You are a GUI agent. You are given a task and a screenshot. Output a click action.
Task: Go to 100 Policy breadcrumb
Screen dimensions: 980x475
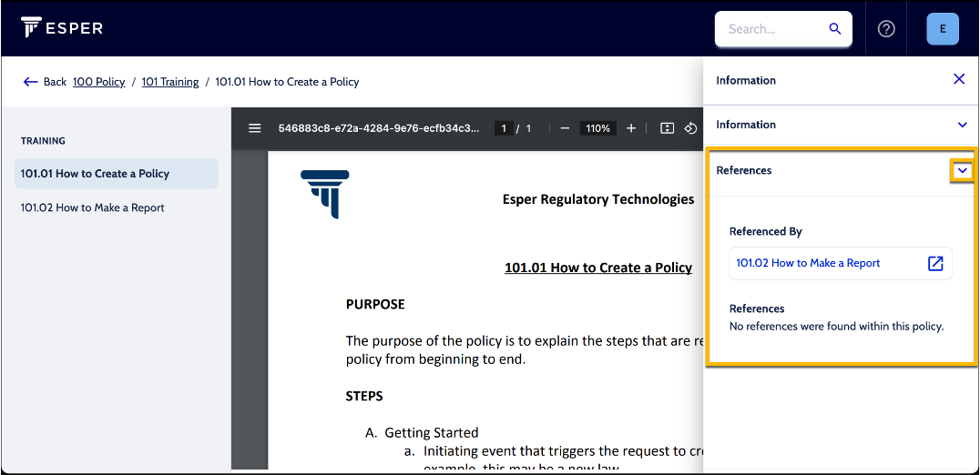coord(98,82)
